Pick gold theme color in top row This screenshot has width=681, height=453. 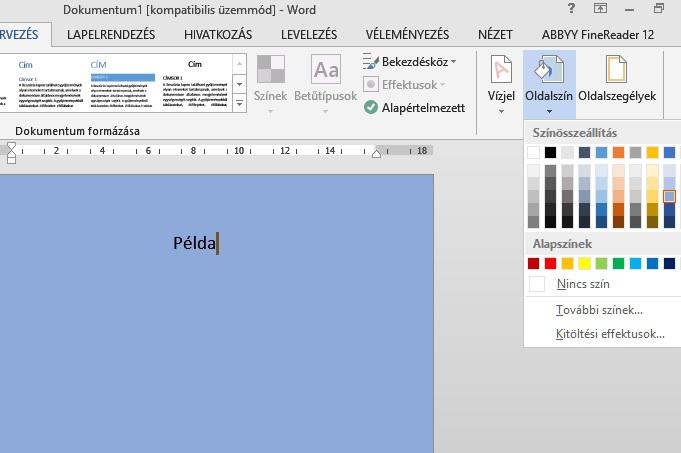coord(652,152)
